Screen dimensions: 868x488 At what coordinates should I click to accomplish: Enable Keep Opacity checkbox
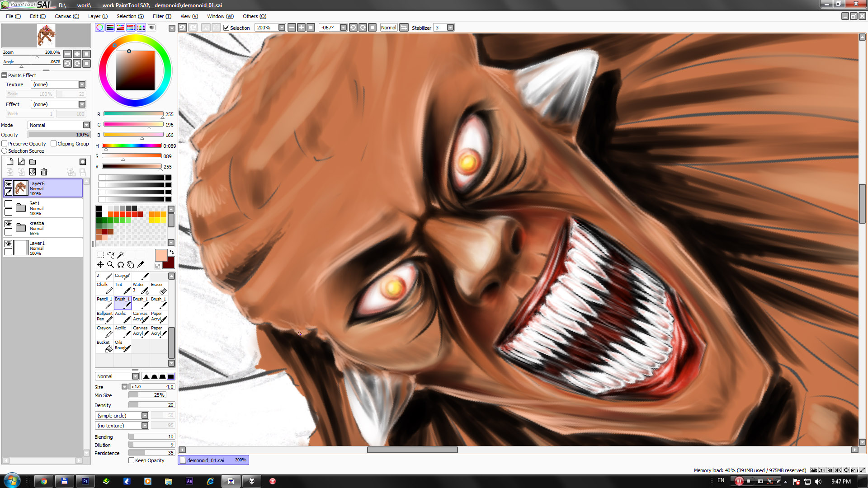point(132,460)
